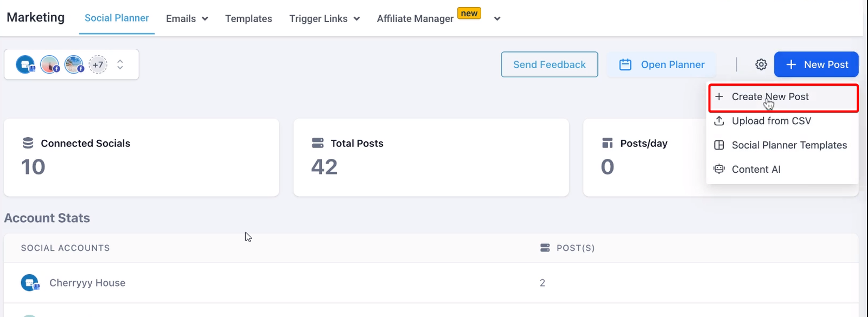Select Upload from CSV option

771,121
